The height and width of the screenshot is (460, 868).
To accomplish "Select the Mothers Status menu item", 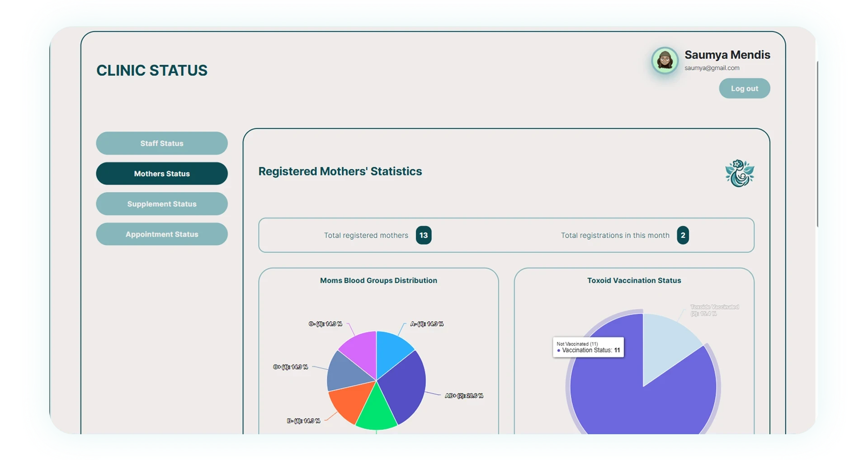I will (x=162, y=174).
